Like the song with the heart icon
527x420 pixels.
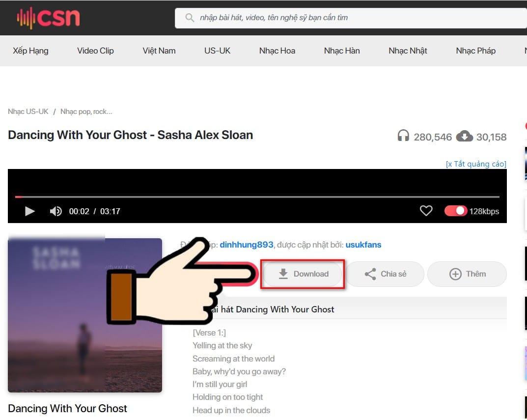click(x=426, y=211)
